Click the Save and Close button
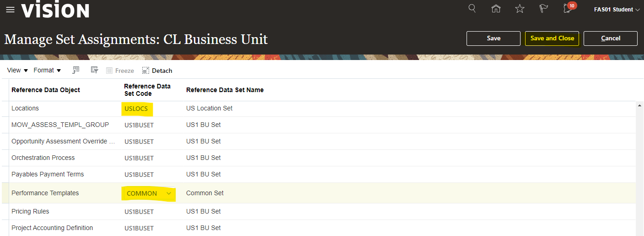This screenshot has height=236, width=644. point(552,38)
